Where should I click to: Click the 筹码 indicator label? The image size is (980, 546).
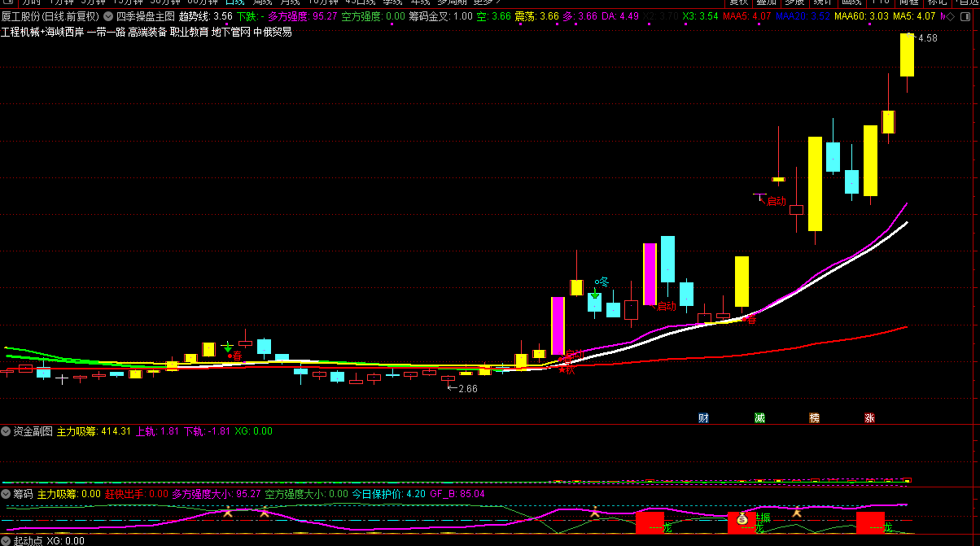point(23,493)
